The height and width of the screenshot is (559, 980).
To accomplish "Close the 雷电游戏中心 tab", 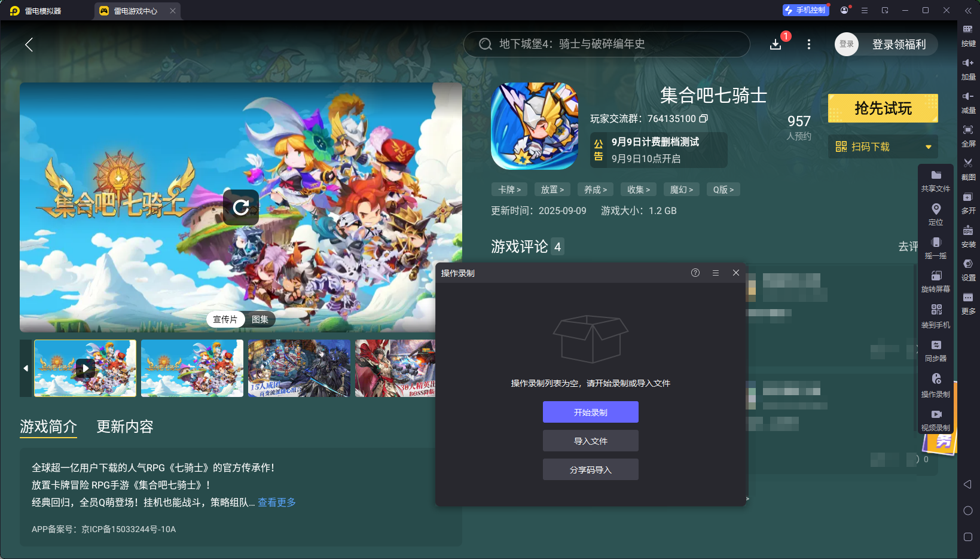I will tap(173, 11).
